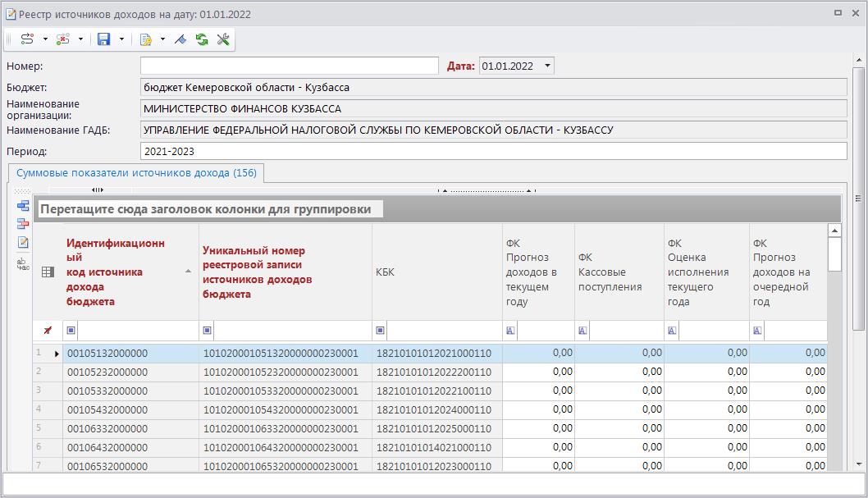Click the row 1 indicator arrow

click(x=57, y=354)
